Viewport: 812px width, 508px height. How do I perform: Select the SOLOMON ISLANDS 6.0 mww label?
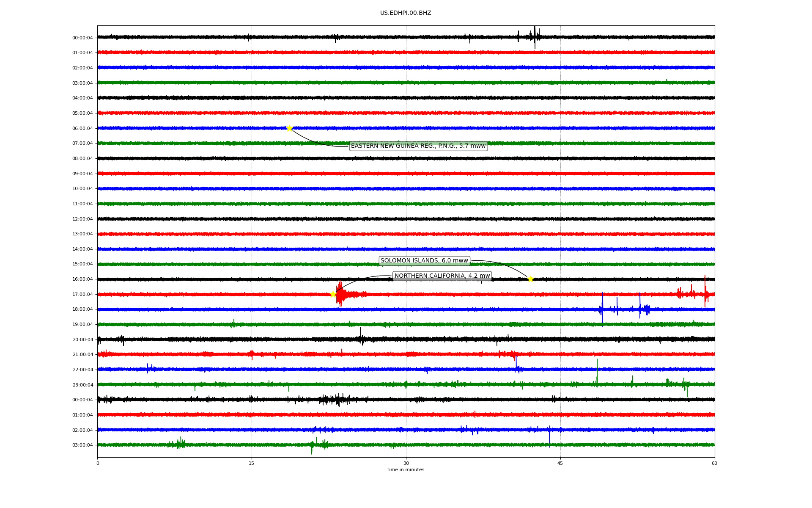(x=424, y=261)
